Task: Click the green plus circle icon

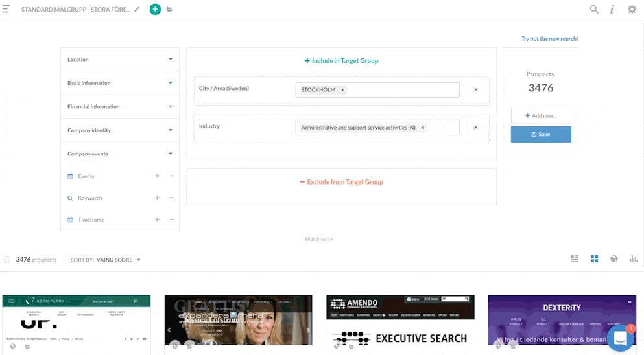Action: (155, 10)
